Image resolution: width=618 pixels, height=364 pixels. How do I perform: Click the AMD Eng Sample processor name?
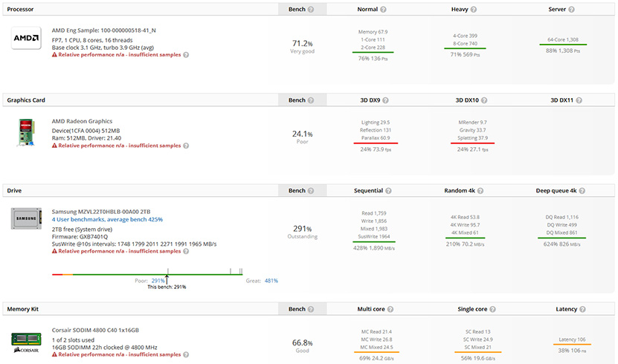[x=103, y=30]
